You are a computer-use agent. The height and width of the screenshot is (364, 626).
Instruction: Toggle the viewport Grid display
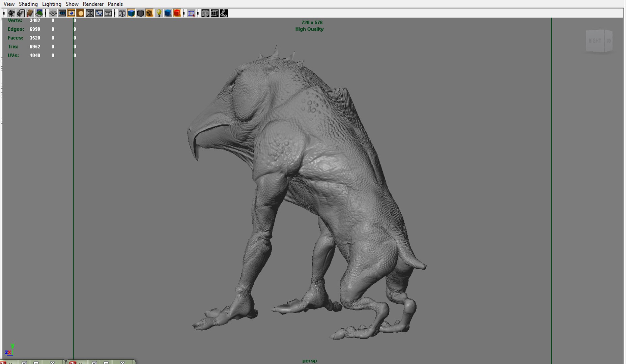[53, 13]
